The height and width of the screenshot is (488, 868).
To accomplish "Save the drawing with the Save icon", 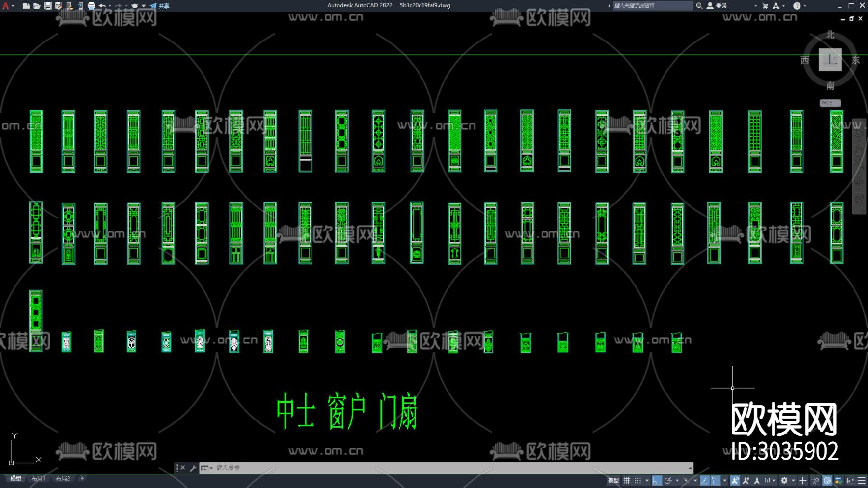I will 48,6.
